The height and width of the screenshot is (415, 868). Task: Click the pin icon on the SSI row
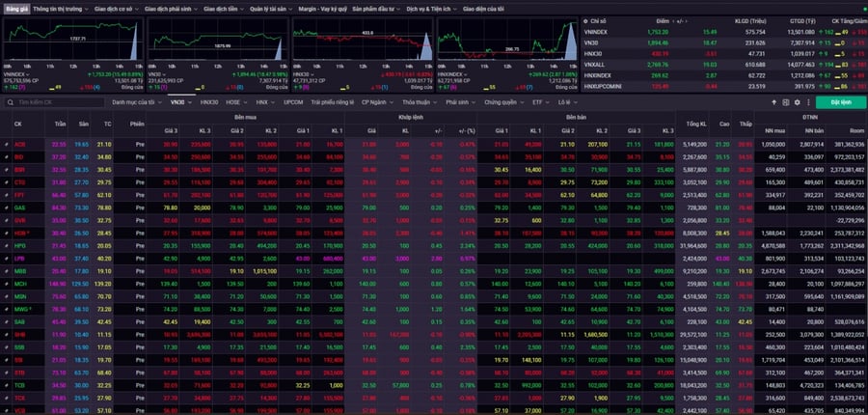click(x=7, y=360)
